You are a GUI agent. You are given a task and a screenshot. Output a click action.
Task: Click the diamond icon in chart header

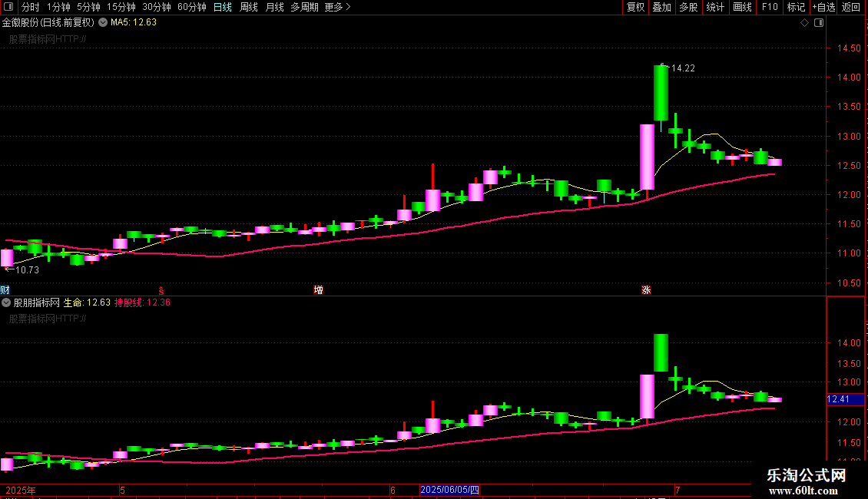coord(805,23)
